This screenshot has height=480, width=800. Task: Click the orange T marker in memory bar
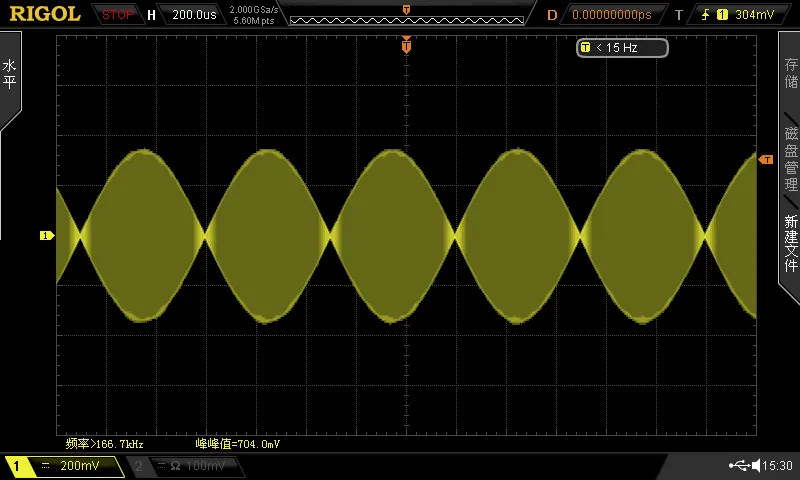point(406,10)
